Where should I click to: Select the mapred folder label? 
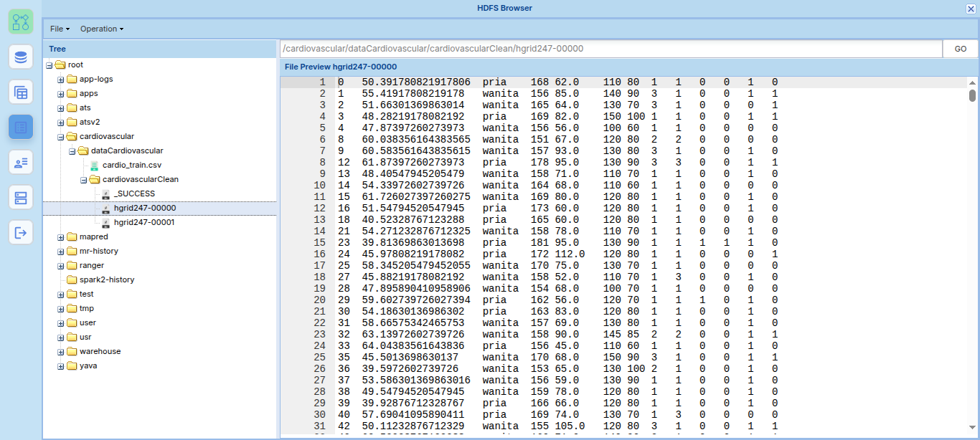coord(94,236)
